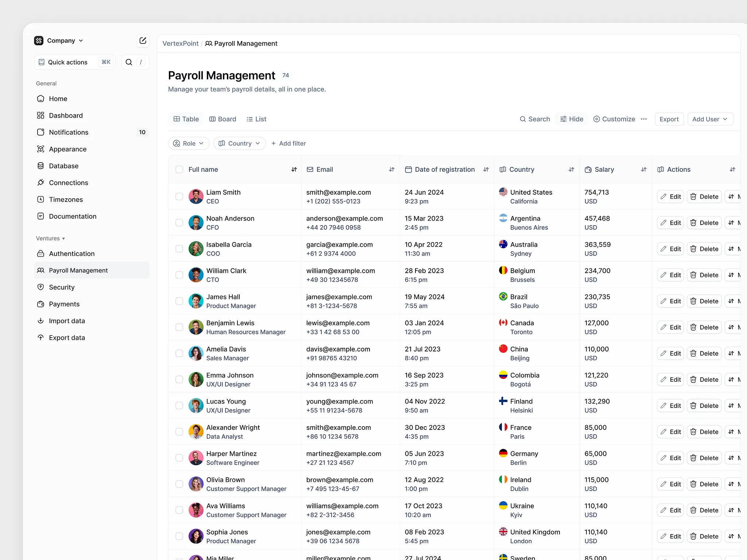Collapse the Ventures section

50,238
